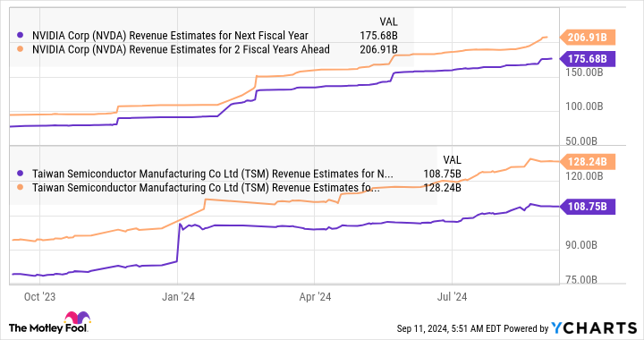Click the 175.68B purple value flag
644x340 pixels.
click(588, 59)
